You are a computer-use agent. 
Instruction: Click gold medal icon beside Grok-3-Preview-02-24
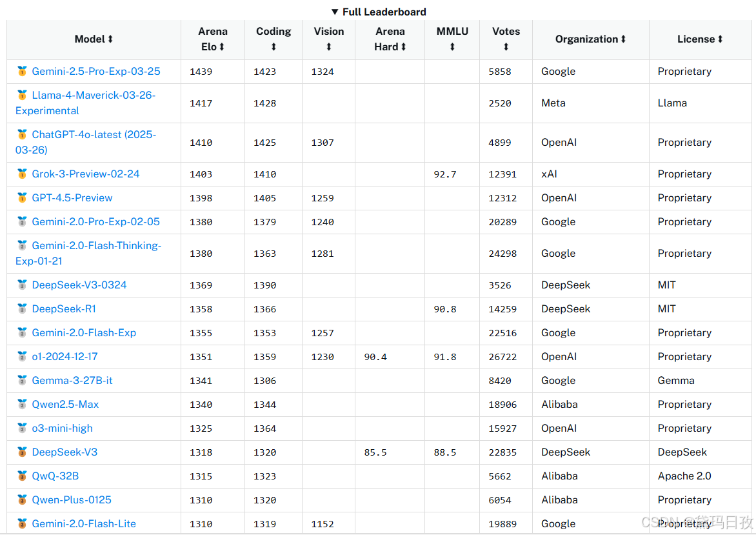click(x=22, y=174)
